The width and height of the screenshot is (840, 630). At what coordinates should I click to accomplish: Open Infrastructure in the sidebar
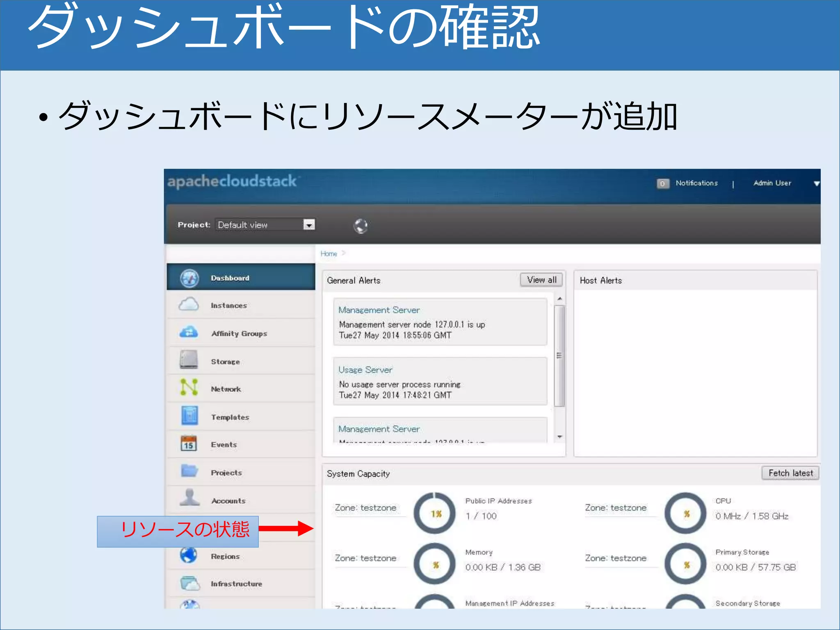[241, 583]
